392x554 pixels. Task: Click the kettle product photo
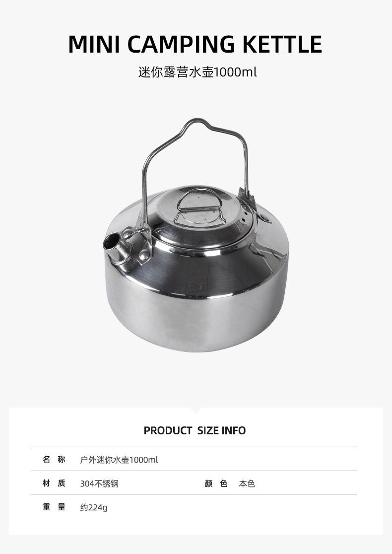pyautogui.click(x=196, y=235)
